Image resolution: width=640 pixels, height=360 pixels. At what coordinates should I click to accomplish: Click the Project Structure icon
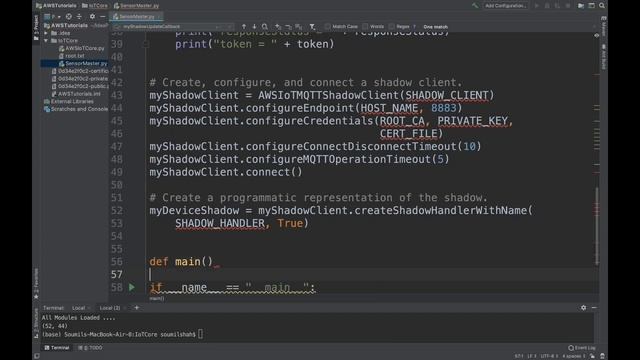click(580, 6)
